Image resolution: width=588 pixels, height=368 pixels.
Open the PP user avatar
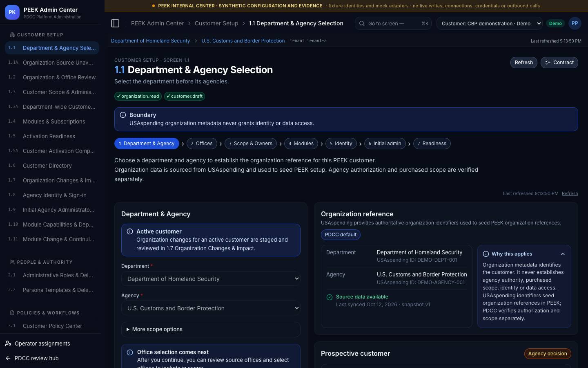pos(575,23)
